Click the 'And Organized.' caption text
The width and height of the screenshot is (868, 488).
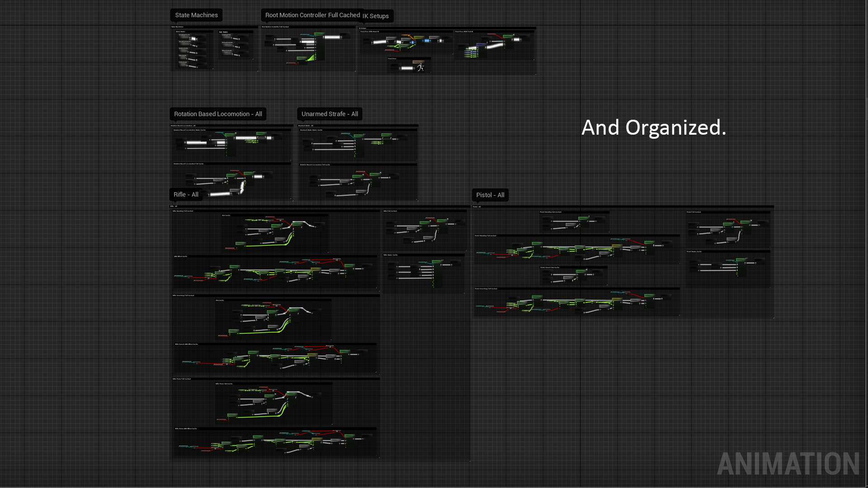tap(654, 127)
